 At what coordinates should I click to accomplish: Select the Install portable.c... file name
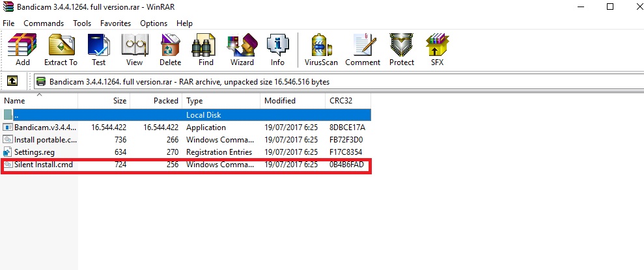(x=45, y=139)
